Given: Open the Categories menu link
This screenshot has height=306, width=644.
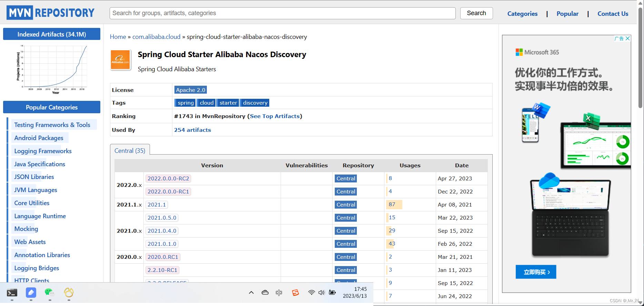Looking at the screenshot, I should [x=522, y=14].
